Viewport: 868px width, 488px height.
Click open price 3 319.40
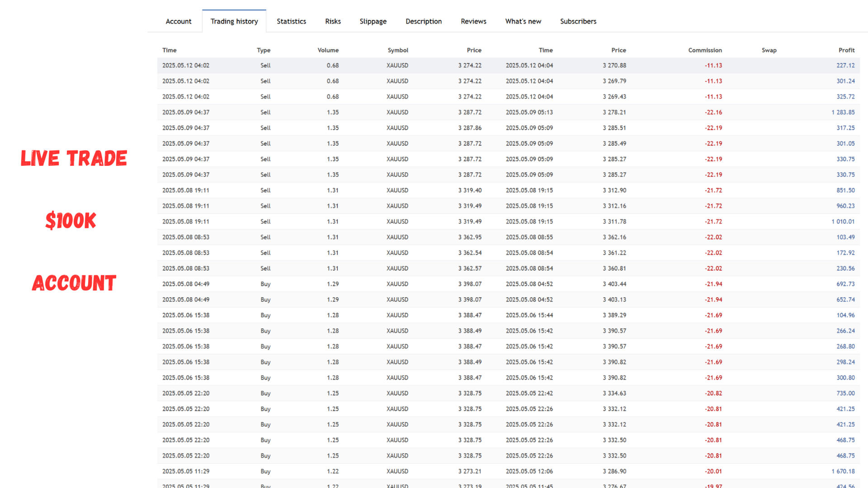click(470, 191)
